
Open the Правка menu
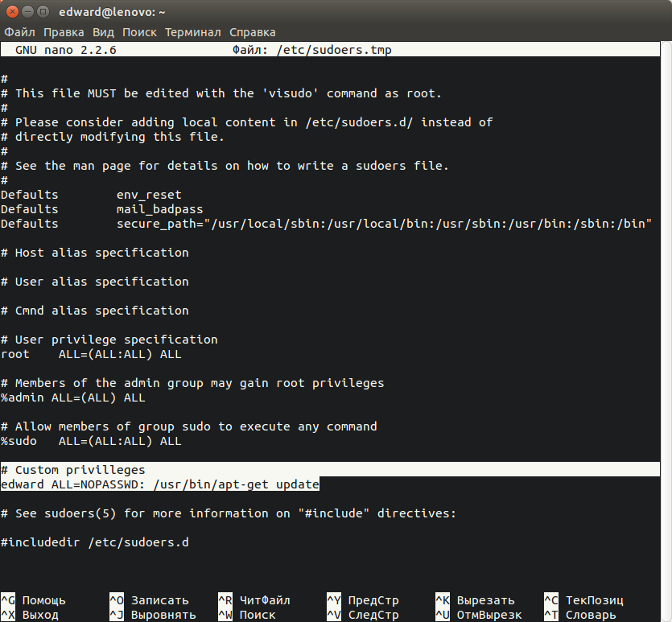tap(64, 32)
